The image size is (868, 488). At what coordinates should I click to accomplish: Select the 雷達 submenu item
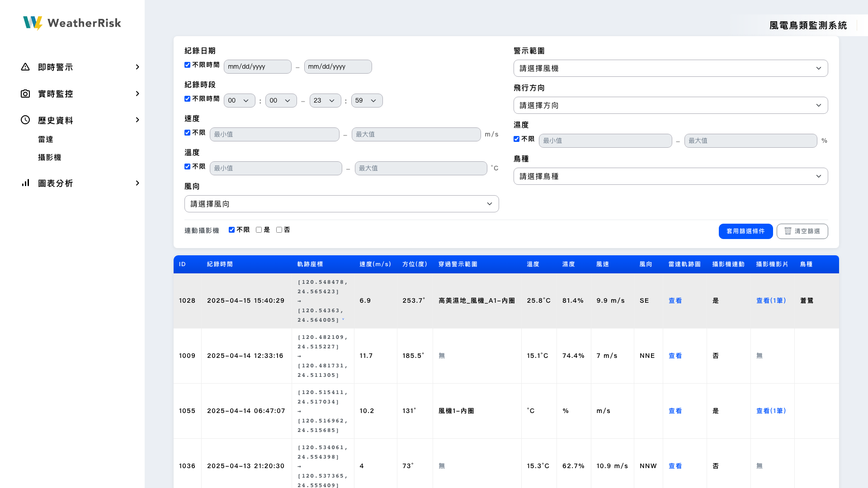coord(46,140)
